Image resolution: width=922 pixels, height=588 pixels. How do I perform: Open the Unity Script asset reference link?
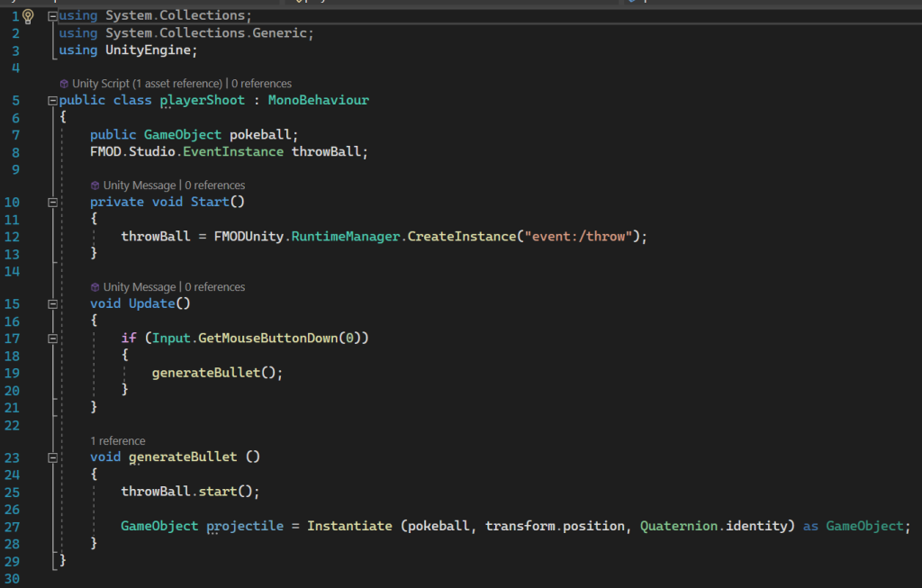click(147, 84)
